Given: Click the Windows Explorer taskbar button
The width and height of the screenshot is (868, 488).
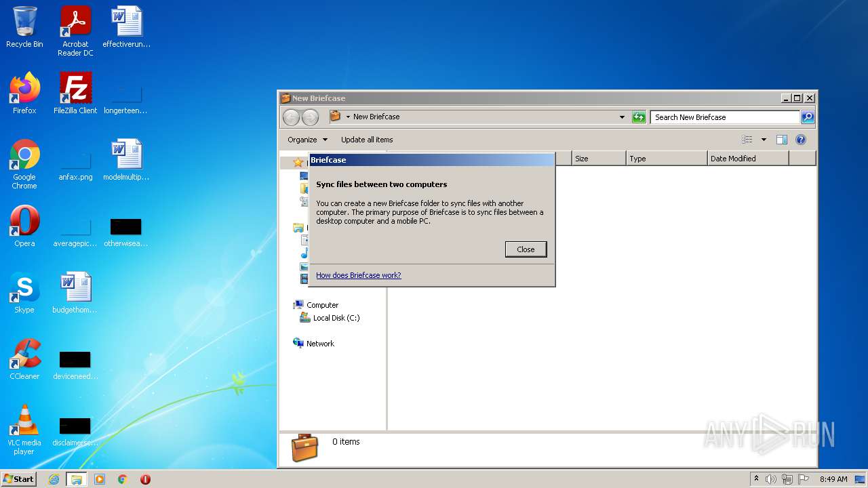Looking at the screenshot, I should point(76,479).
